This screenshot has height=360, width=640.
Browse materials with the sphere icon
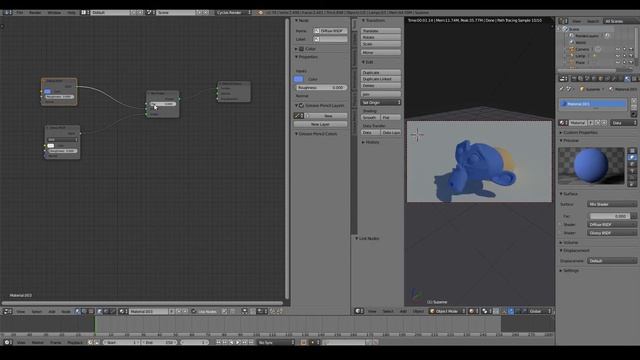coord(563,122)
